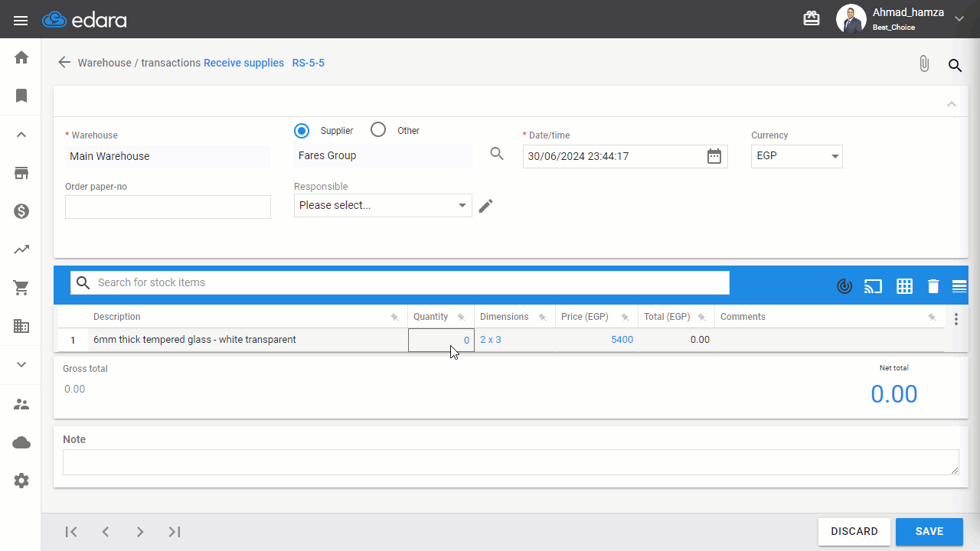
Task: Open the hamburger navigation menu
Action: [21, 21]
